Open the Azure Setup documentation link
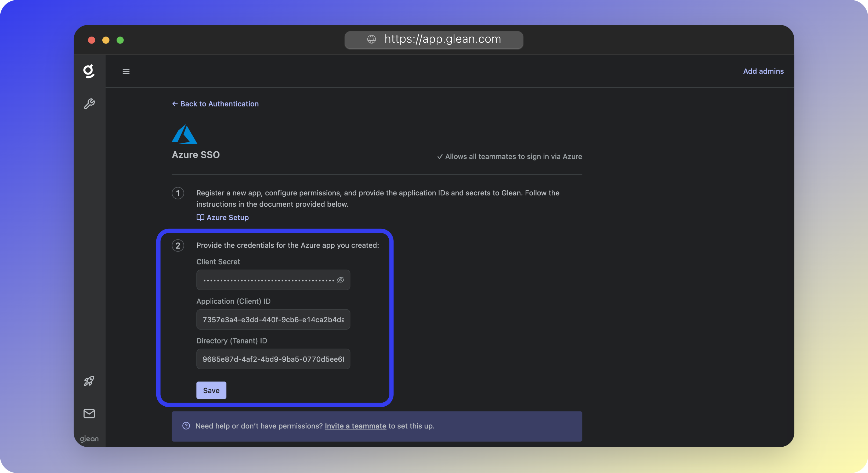This screenshot has height=473, width=868. tap(227, 217)
